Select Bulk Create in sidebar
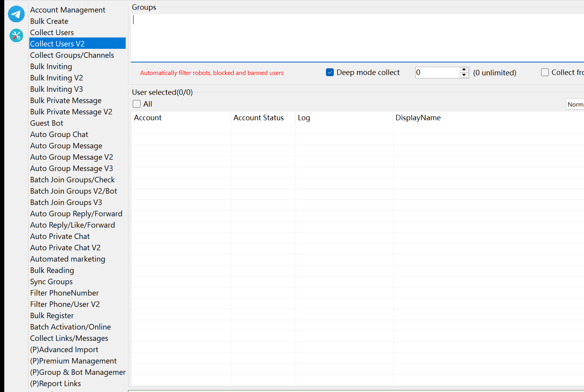 tap(49, 21)
